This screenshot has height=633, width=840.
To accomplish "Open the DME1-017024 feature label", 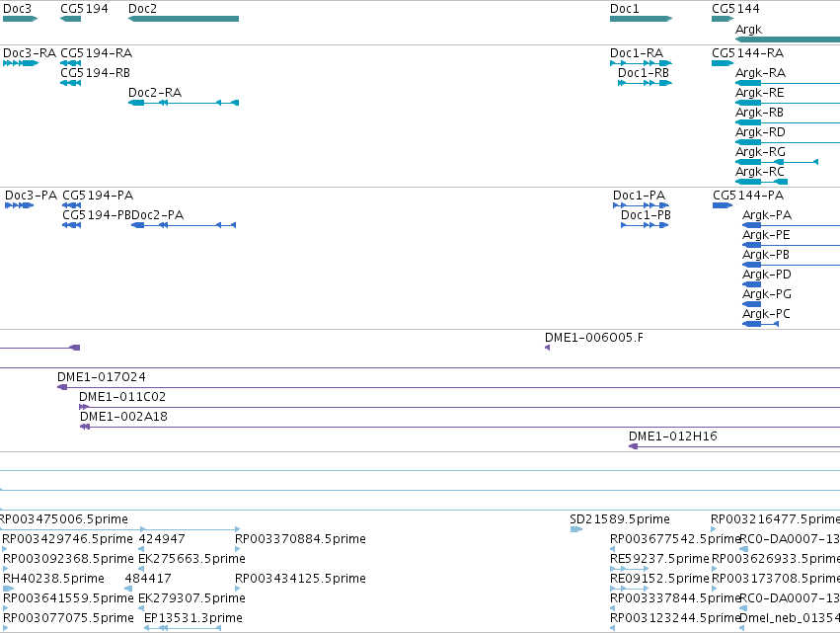I will coord(102,377).
